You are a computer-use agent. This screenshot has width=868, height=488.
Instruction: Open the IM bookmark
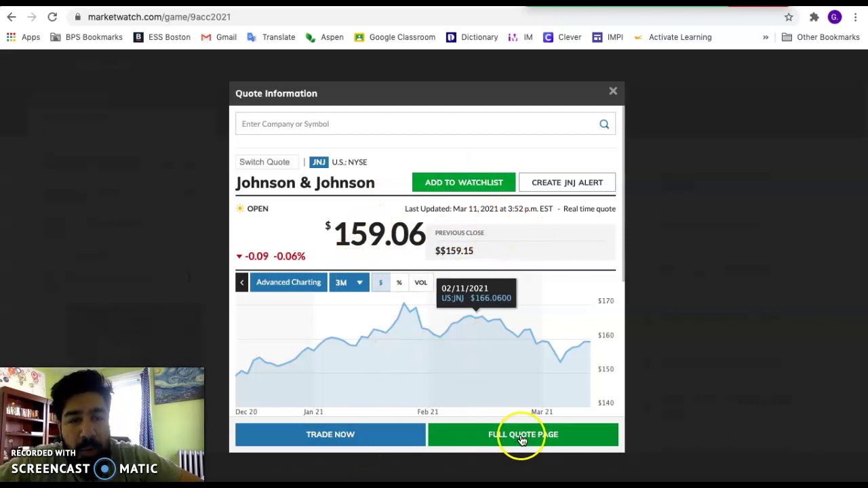[x=520, y=37]
